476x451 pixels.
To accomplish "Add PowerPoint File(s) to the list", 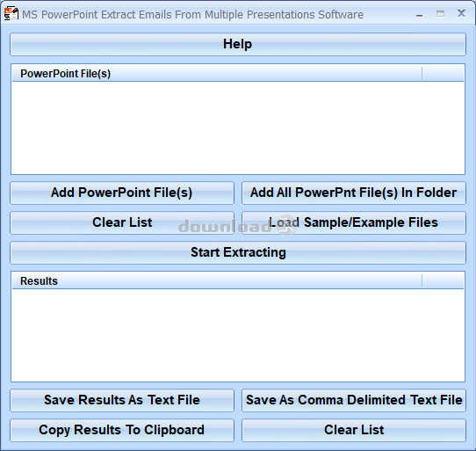I will (x=122, y=193).
